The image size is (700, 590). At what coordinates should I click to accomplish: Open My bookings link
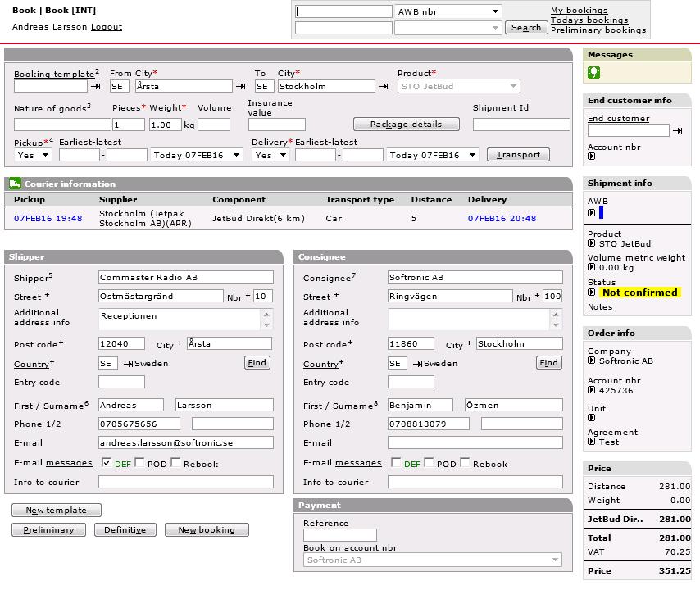coord(579,10)
